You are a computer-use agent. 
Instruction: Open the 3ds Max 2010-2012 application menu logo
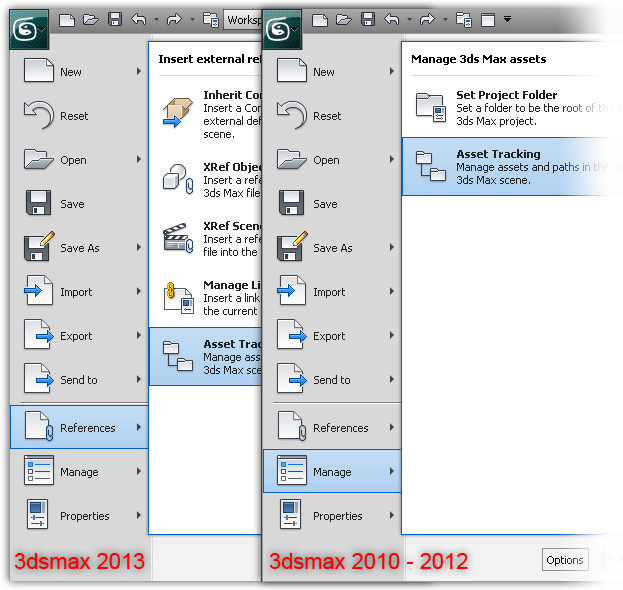(282, 29)
